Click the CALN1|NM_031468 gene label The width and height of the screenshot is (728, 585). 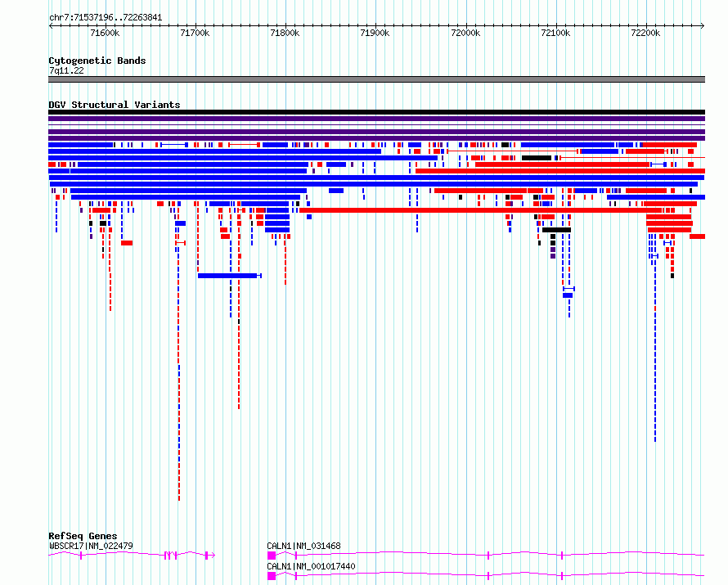pyautogui.click(x=303, y=546)
